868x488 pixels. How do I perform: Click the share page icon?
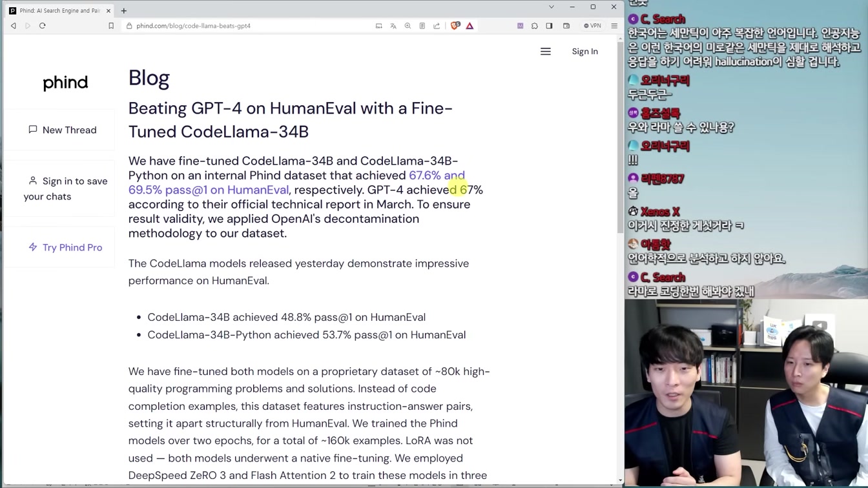[x=437, y=26]
